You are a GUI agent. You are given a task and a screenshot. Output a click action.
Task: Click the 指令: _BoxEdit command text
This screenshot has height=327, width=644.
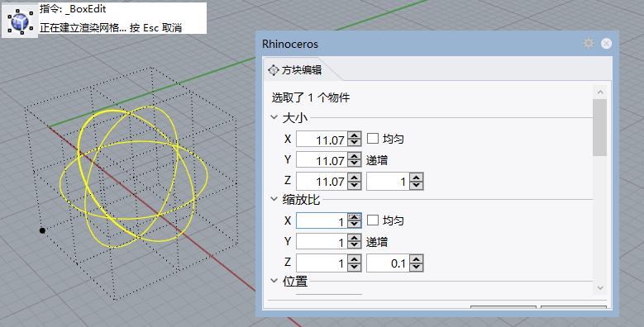tap(73, 9)
